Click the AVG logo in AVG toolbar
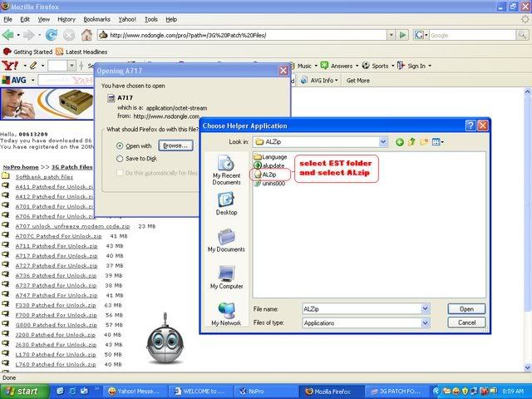Viewport: 532px width, 399px height. coord(14,81)
